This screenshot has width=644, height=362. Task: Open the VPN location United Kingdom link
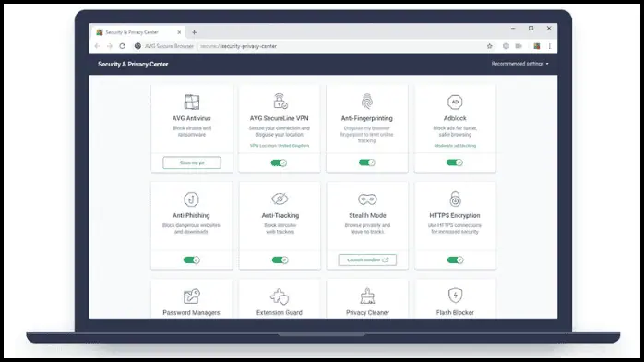[x=280, y=146]
